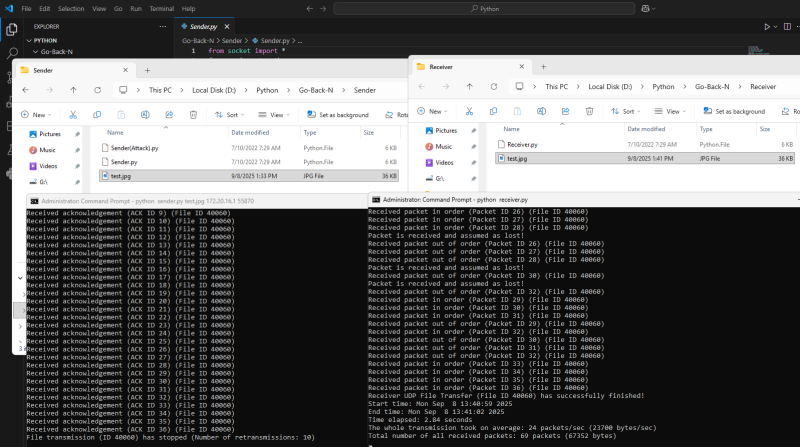Click the Delete trash icon in Sender window
Image resolution: width=800 pixels, height=447 pixels.
[192, 115]
